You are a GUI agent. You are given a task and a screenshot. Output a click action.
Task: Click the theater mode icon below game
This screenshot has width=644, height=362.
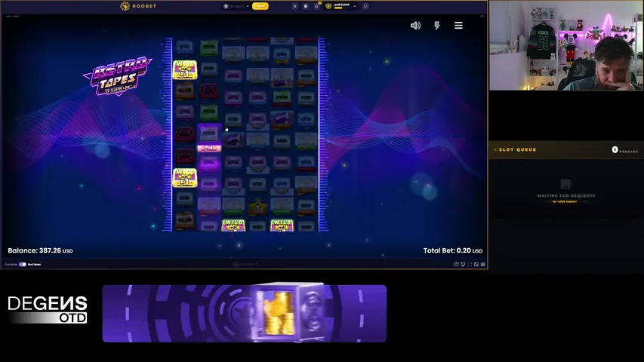click(x=463, y=264)
